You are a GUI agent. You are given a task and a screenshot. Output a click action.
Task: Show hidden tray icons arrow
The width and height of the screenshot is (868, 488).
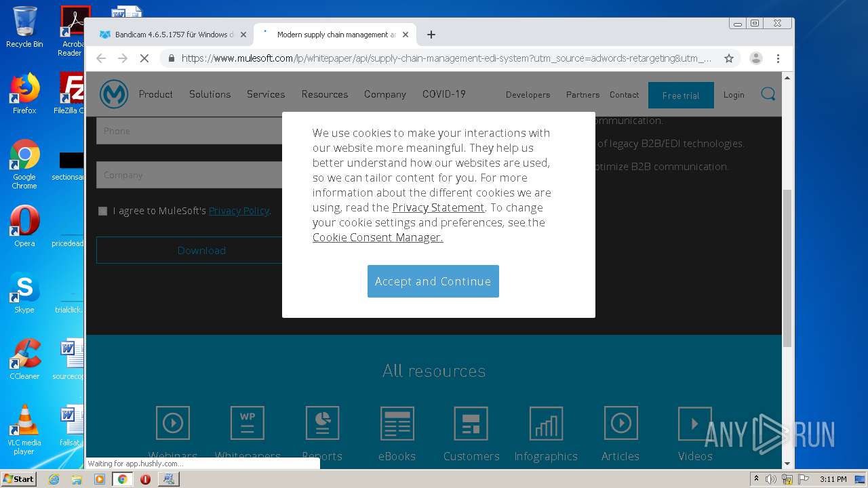pos(756,479)
